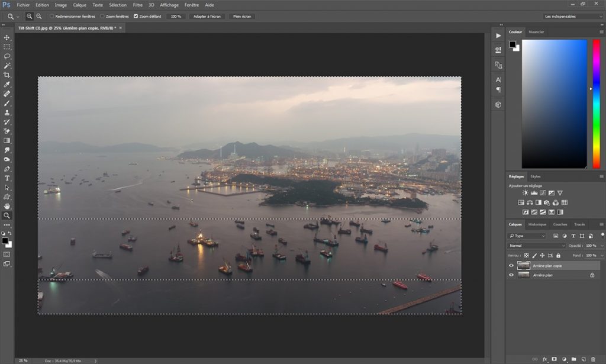Switch to the Historique tab
This screenshot has height=364, width=606.
pyautogui.click(x=537, y=224)
